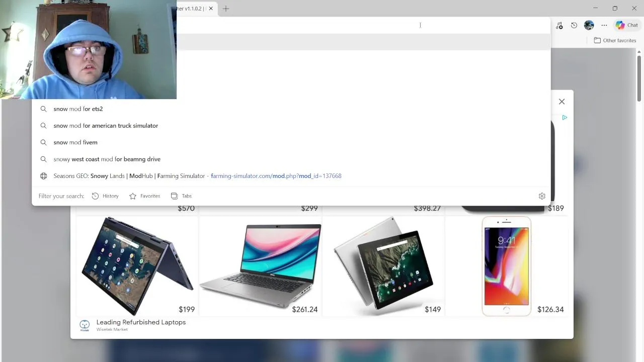Open the Other favorites folder
The image size is (644, 362).
[615, 40]
